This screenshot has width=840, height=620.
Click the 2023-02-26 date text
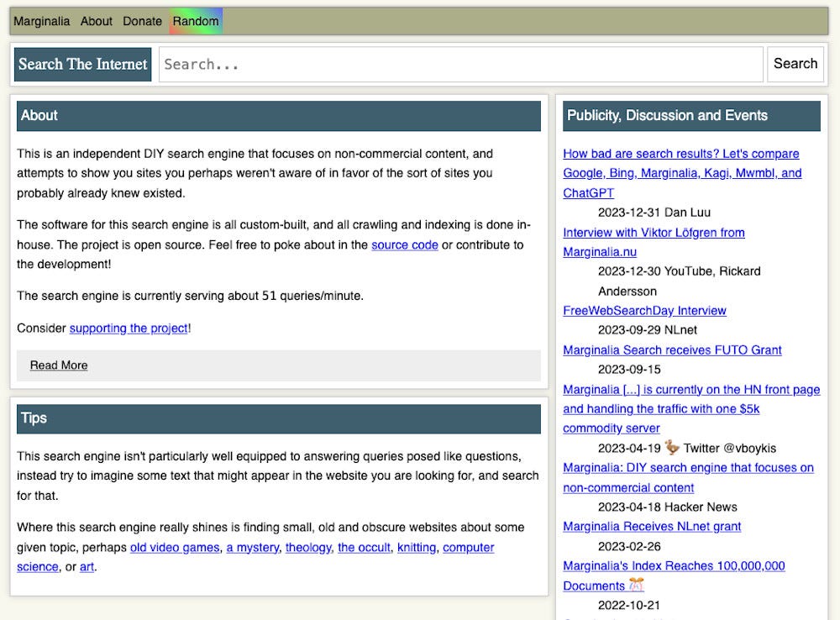click(x=629, y=547)
